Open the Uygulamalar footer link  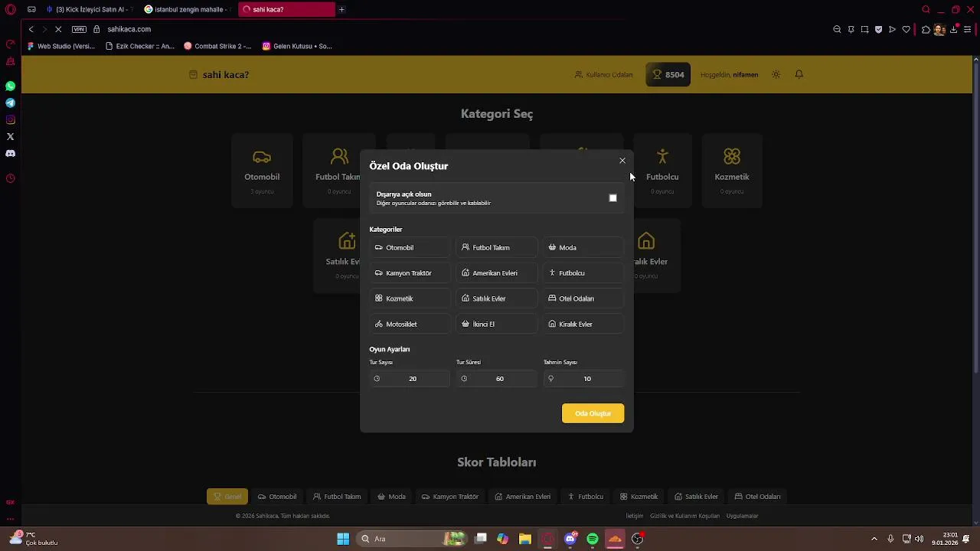pyautogui.click(x=742, y=516)
